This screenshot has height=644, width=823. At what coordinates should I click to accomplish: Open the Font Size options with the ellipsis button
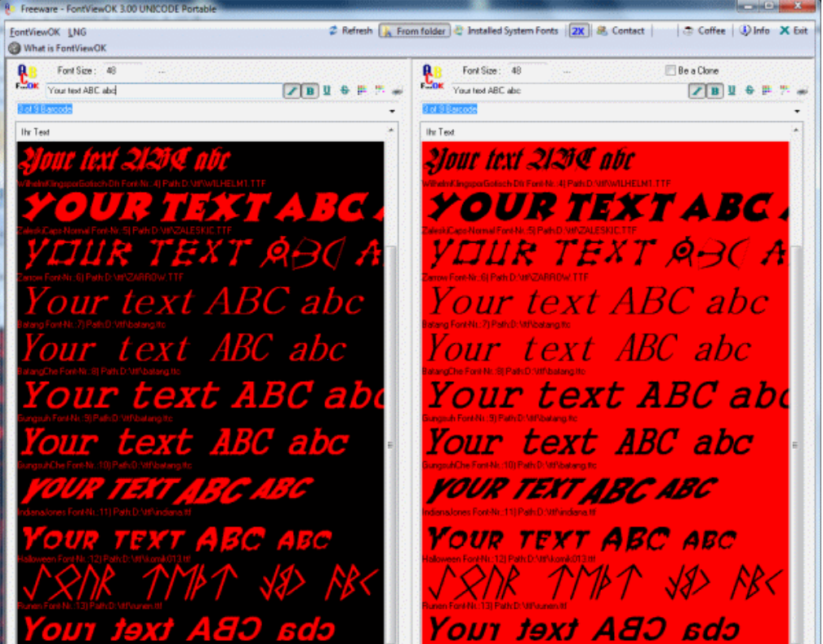coord(160,70)
